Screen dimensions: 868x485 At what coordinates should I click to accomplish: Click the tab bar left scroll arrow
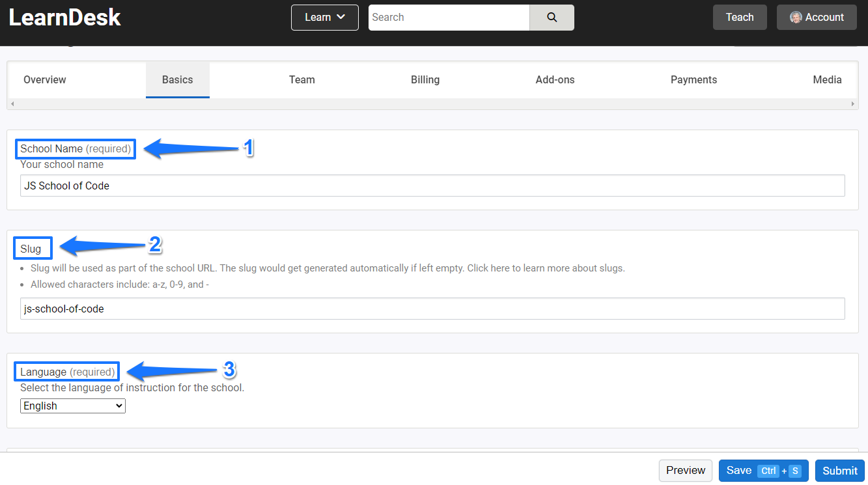[x=12, y=104]
